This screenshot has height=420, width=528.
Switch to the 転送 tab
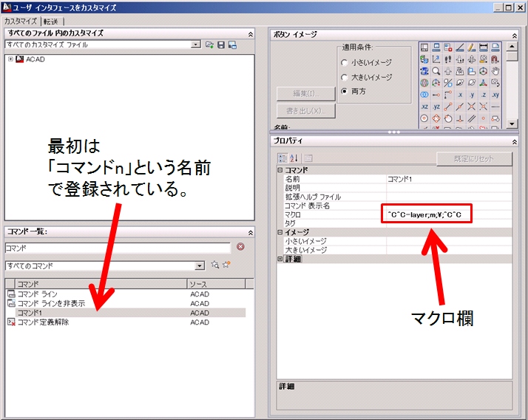51,21
